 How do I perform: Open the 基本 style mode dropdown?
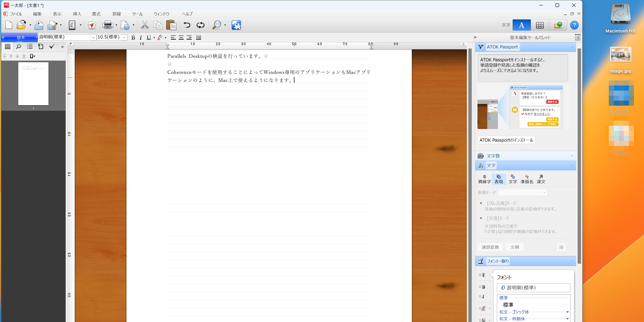pyautogui.click(x=36, y=38)
